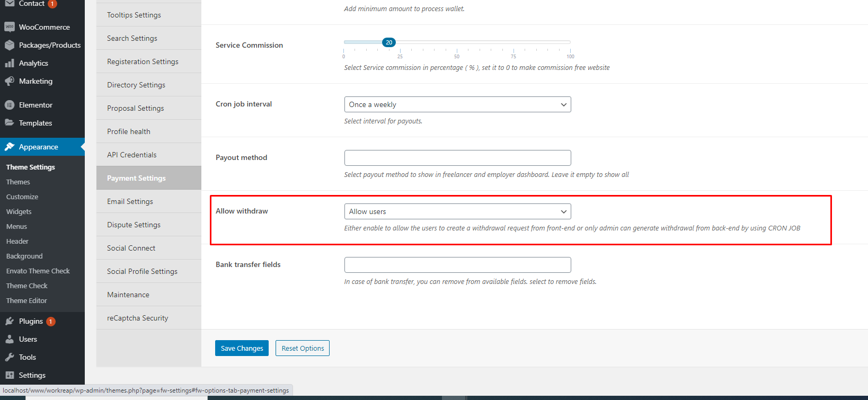Click the Service Commission slider handle
The height and width of the screenshot is (400, 868).
(389, 42)
